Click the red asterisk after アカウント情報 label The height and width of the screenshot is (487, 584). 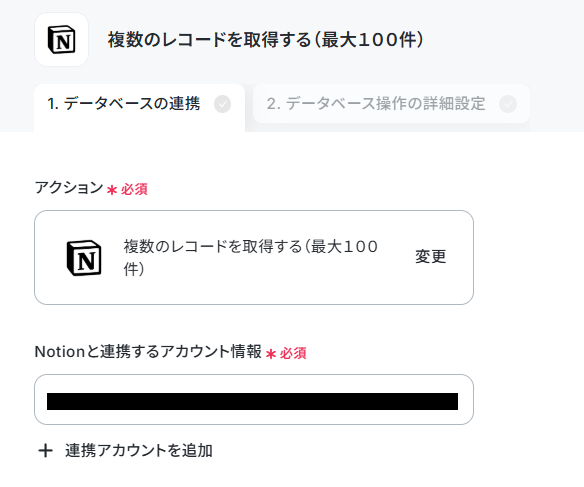(x=271, y=354)
